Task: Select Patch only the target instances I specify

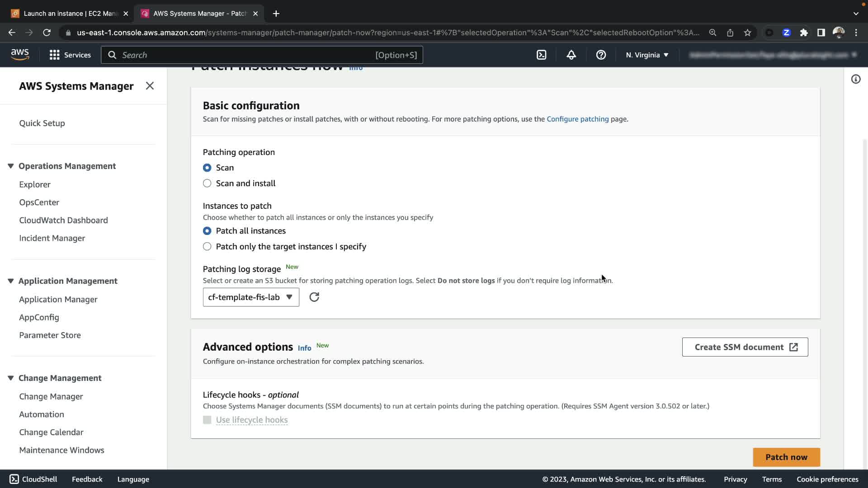Action: click(207, 246)
